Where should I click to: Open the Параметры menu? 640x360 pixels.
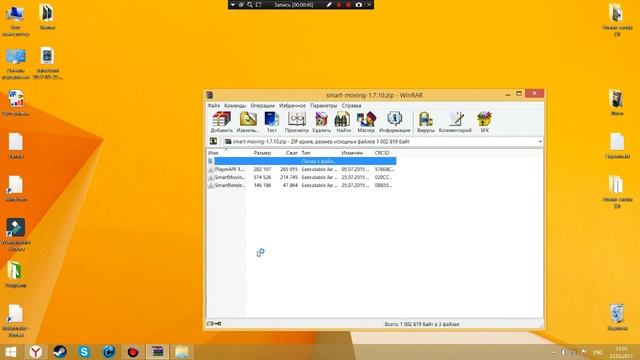coord(324,106)
